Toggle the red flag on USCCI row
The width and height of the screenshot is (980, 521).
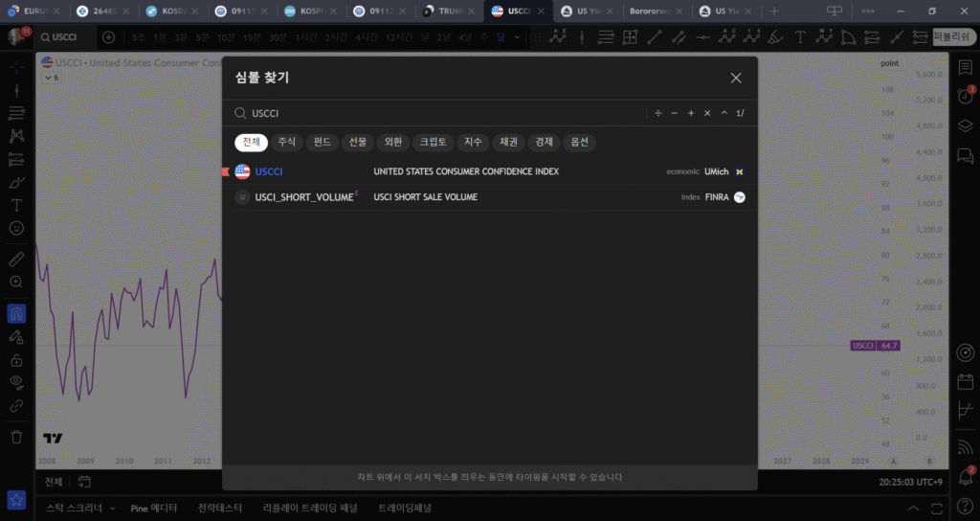tap(226, 171)
